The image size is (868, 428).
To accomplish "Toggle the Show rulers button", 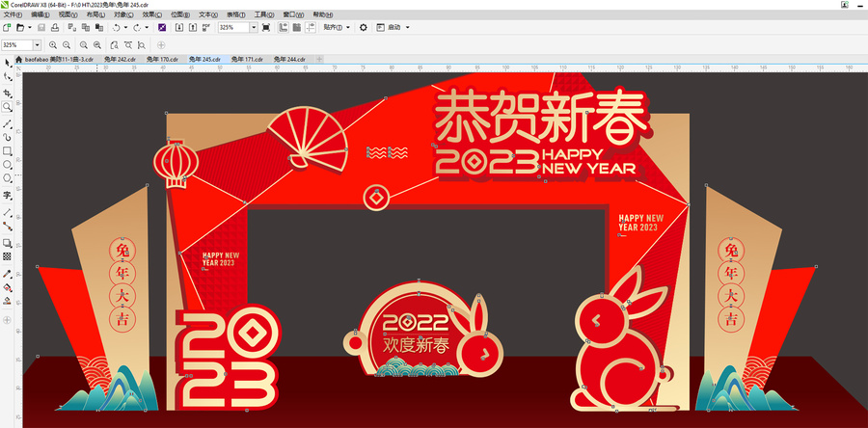I will tap(284, 27).
